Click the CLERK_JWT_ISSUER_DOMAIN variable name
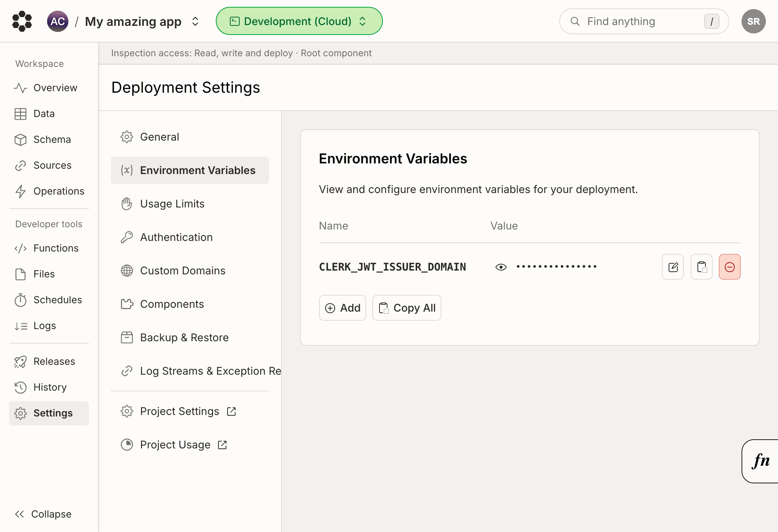Image resolution: width=778 pixels, height=532 pixels. coord(392,267)
